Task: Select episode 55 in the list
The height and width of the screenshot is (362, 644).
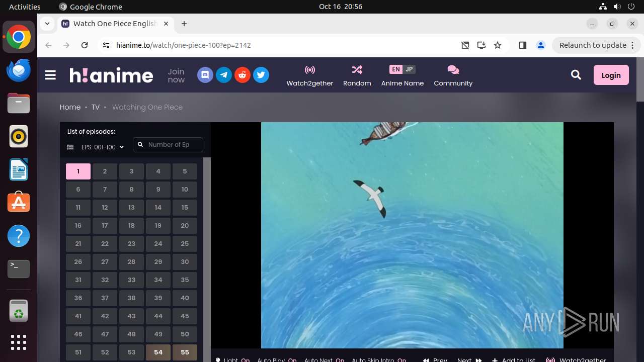Action: point(185,352)
